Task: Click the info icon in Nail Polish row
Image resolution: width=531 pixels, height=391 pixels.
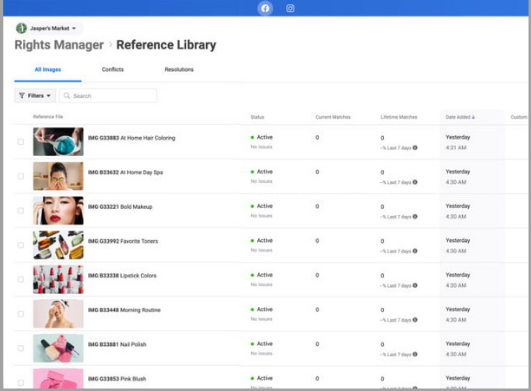Action: [415, 354]
